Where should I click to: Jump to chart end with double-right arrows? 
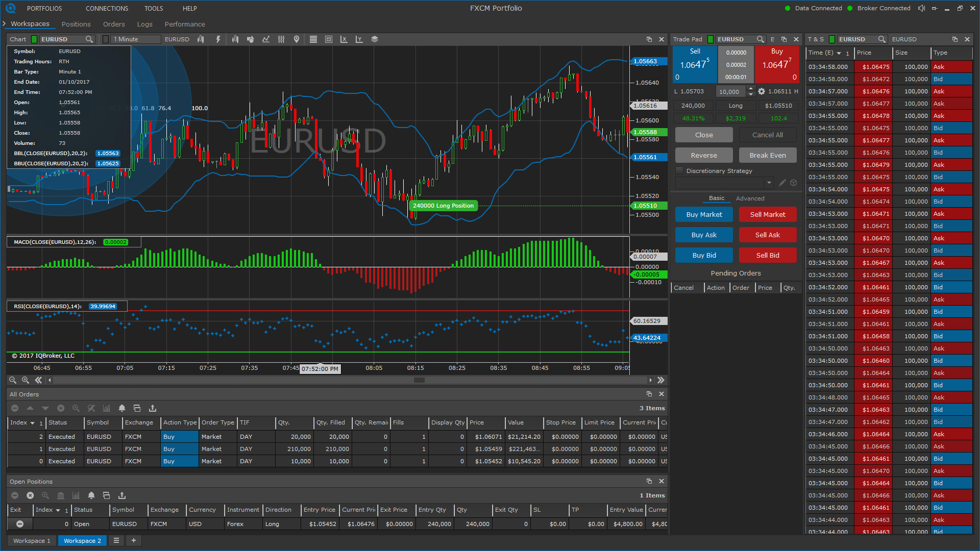pos(661,380)
